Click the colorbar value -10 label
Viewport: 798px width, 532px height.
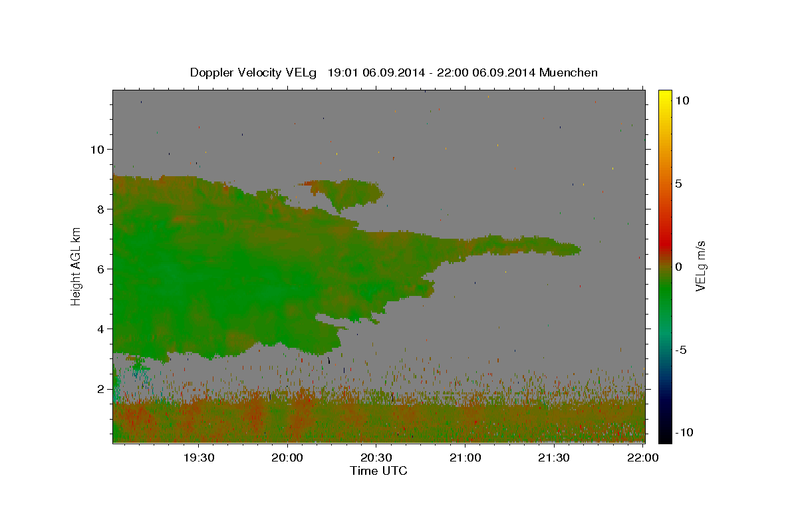pyautogui.click(x=684, y=432)
